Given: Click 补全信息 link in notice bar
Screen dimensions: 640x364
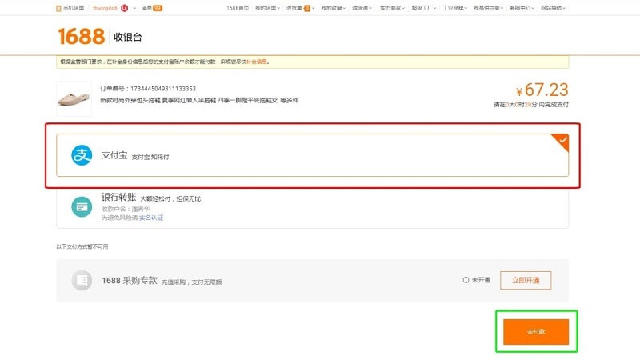Looking at the screenshot, I should click(257, 62).
